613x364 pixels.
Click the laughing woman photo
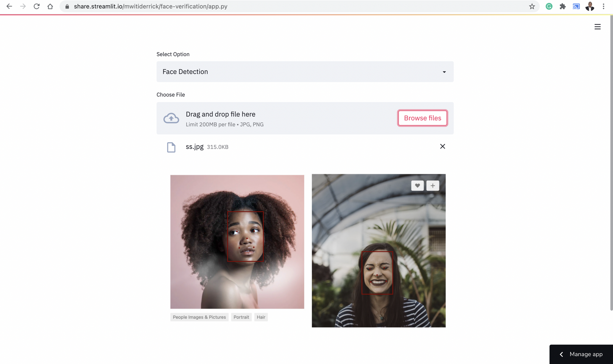pyautogui.click(x=379, y=250)
